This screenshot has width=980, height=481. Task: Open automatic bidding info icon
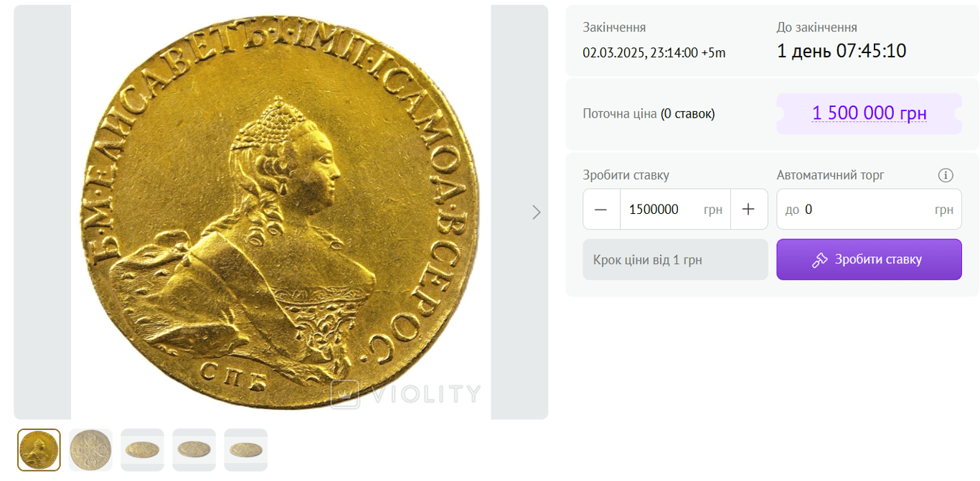coord(946,175)
